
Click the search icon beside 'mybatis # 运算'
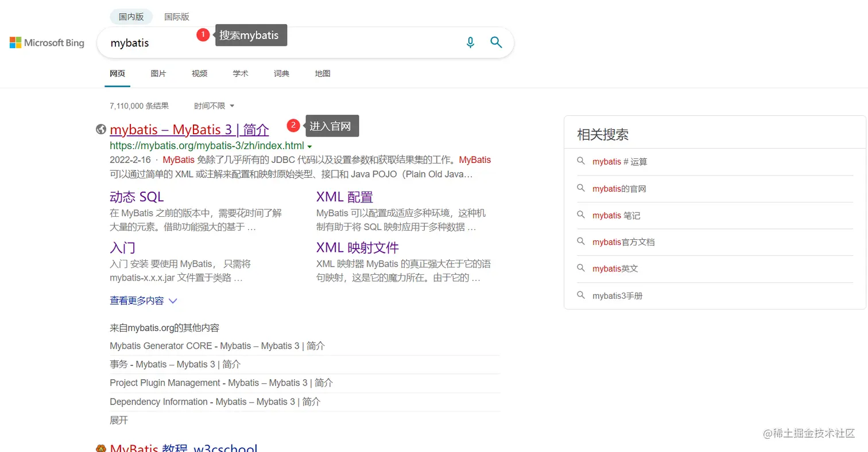point(582,161)
